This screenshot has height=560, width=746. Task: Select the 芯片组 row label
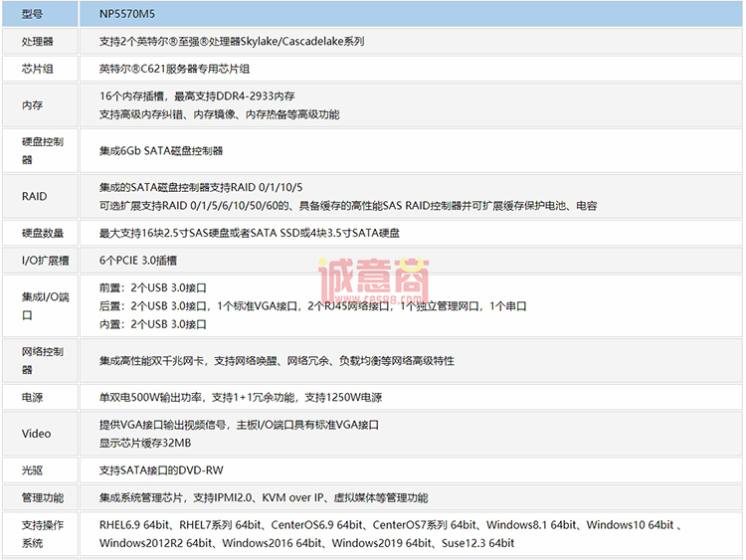click(38, 69)
